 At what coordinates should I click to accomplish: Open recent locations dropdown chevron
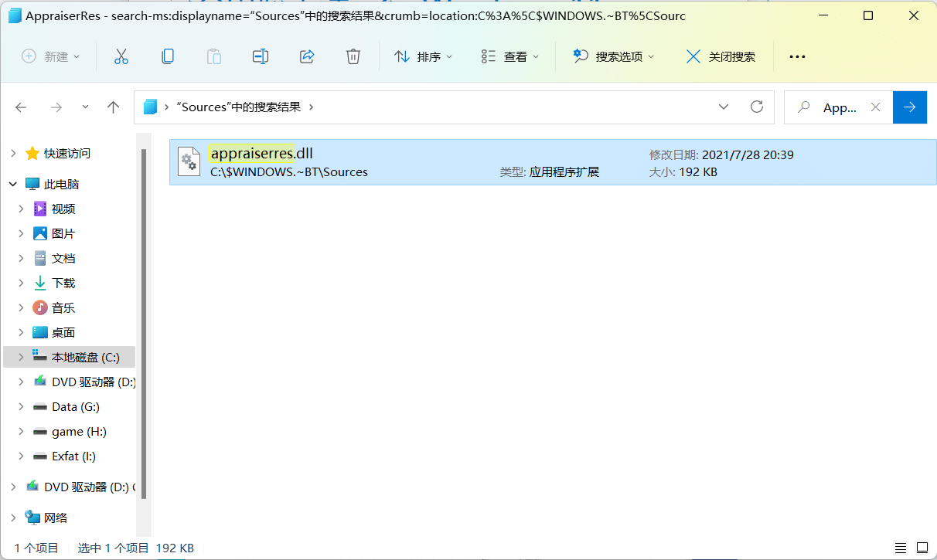click(85, 107)
